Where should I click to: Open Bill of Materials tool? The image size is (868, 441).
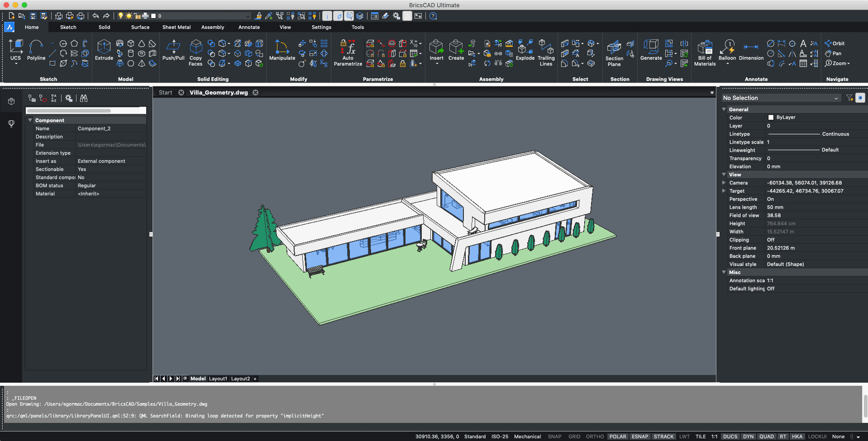click(705, 52)
